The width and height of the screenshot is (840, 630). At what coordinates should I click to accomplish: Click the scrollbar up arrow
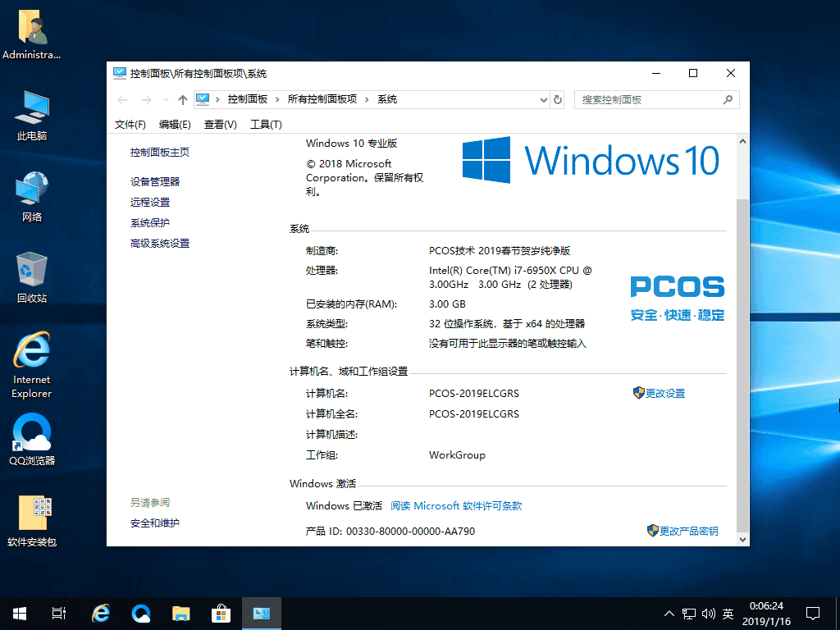point(742,141)
